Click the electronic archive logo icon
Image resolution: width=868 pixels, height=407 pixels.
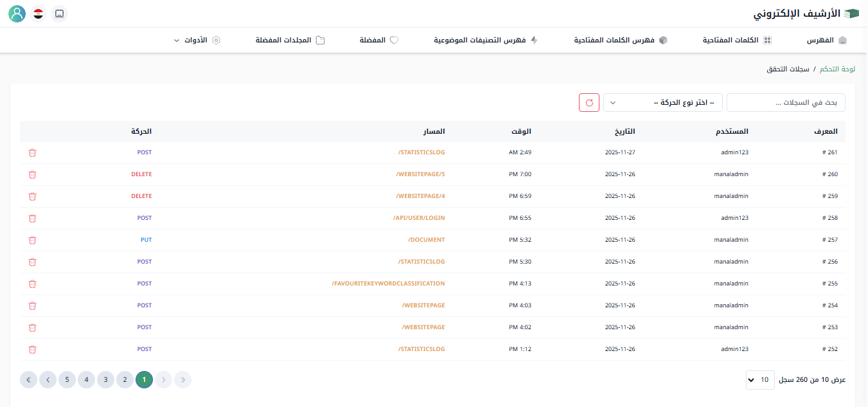(x=851, y=14)
